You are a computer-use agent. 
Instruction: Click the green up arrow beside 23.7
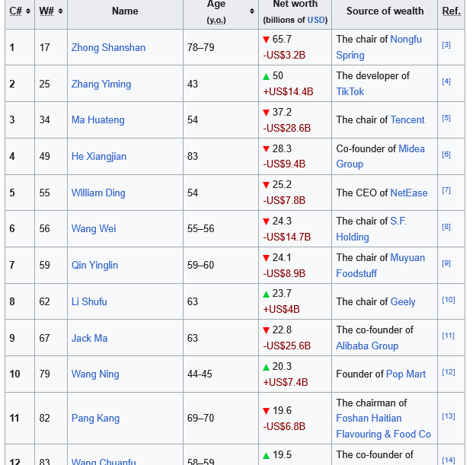coord(267,294)
